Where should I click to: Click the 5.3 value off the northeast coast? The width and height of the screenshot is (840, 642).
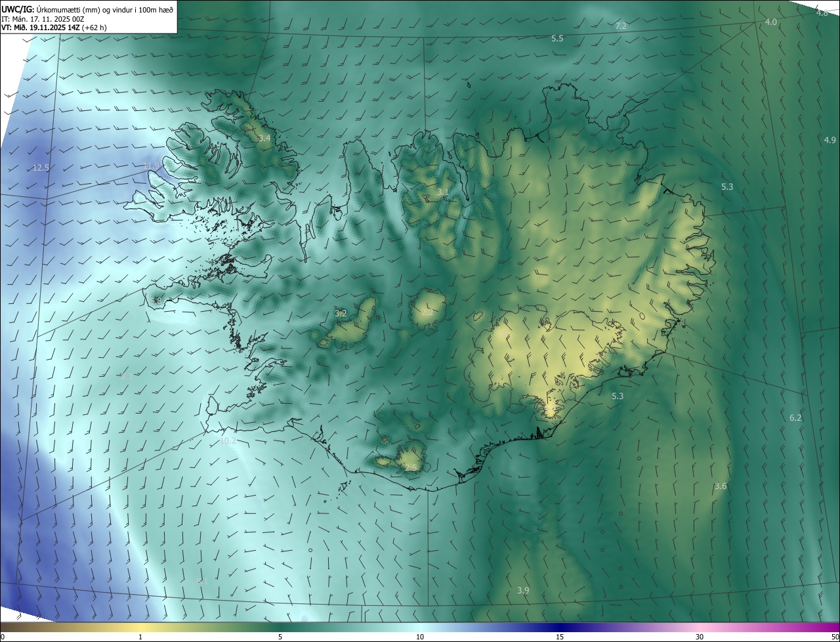point(727,187)
